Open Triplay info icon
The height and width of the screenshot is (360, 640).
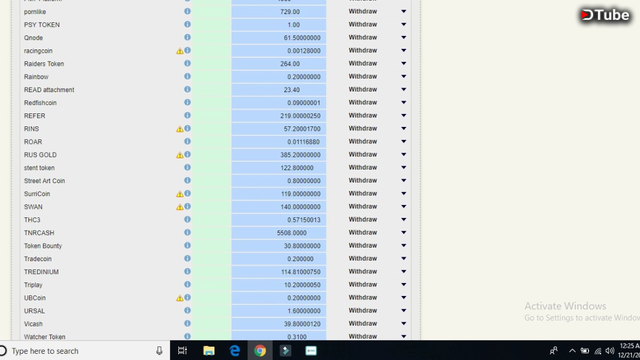pyautogui.click(x=187, y=284)
